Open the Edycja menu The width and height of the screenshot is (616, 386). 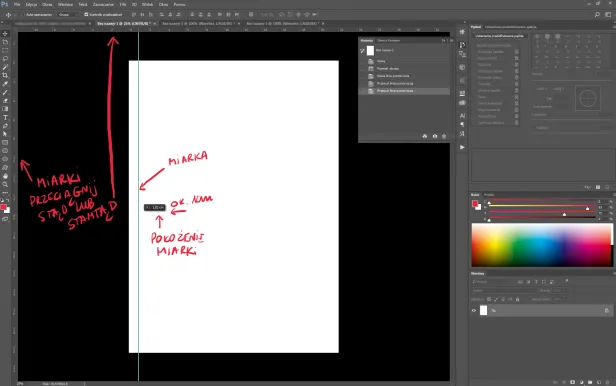31,4
